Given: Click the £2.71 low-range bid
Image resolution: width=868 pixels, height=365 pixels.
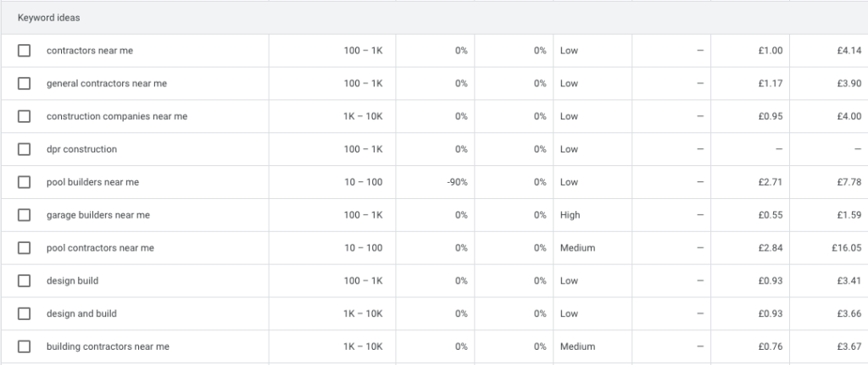Looking at the screenshot, I should [x=770, y=182].
